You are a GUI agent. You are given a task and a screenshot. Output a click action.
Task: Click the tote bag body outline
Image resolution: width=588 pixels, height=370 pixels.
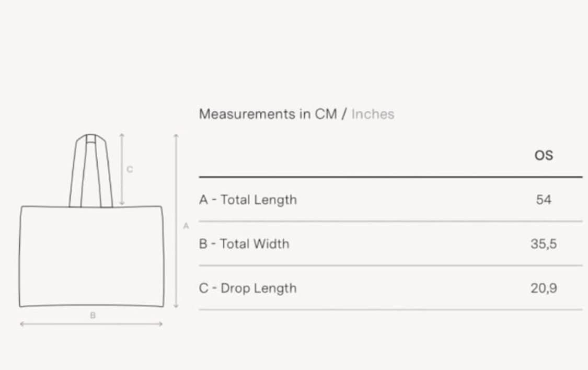(91, 257)
